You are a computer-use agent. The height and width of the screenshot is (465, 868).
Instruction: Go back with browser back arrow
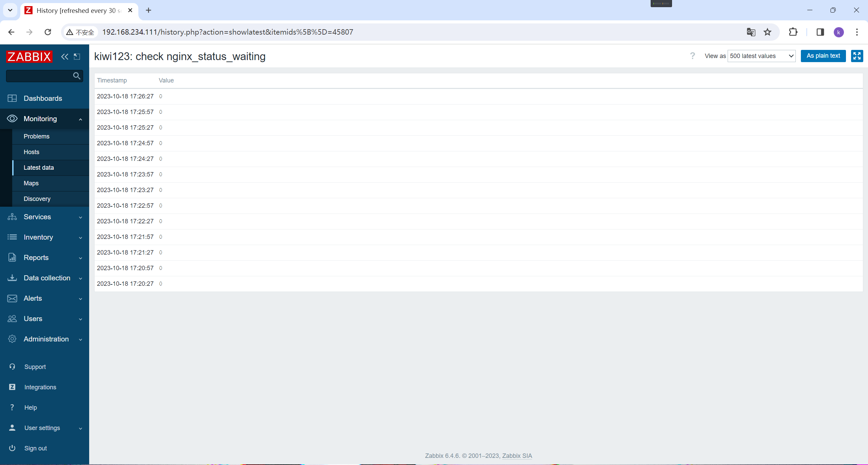point(11,32)
